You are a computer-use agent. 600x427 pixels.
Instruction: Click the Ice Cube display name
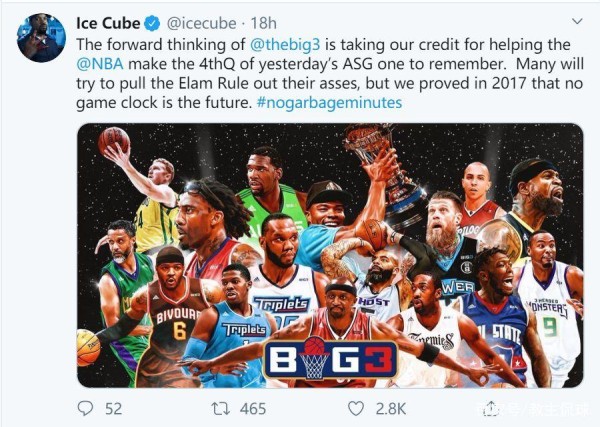108,23
